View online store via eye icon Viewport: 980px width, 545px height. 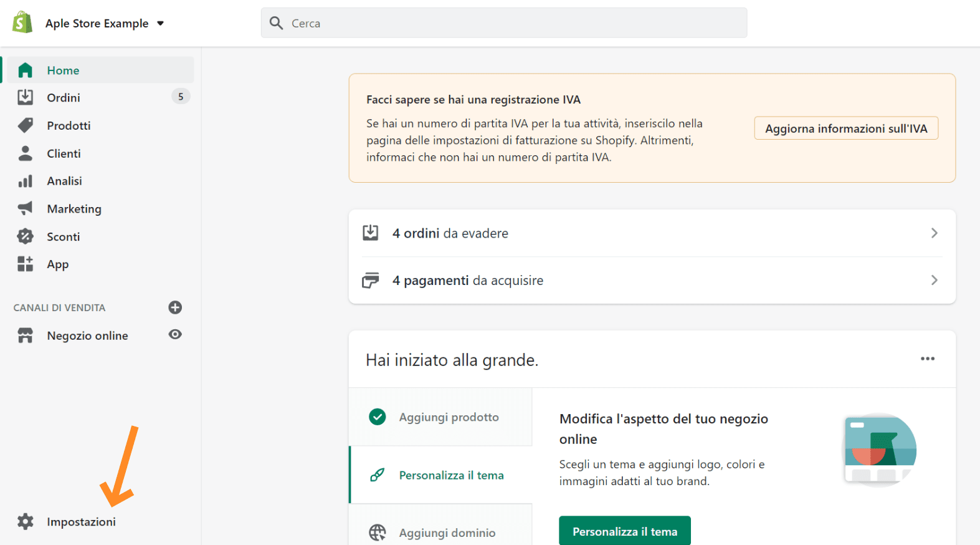coord(175,335)
